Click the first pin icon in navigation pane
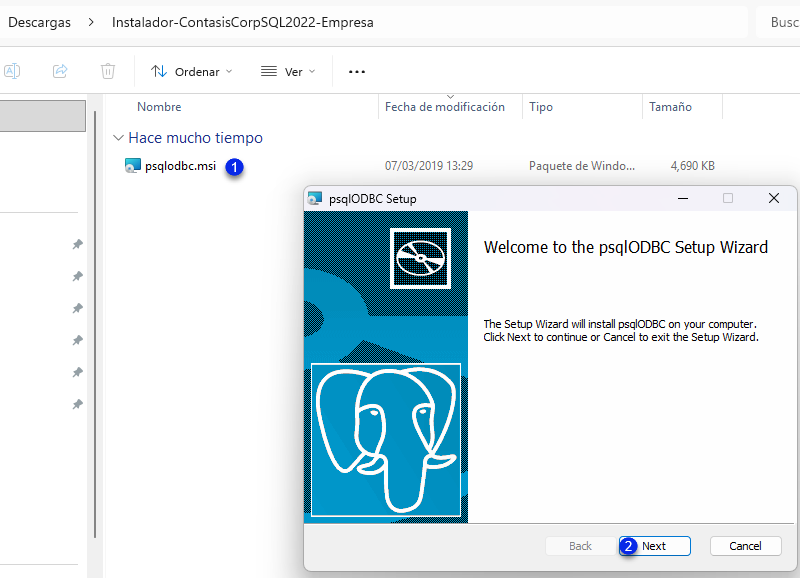Image resolution: width=800 pixels, height=578 pixels. click(78, 244)
